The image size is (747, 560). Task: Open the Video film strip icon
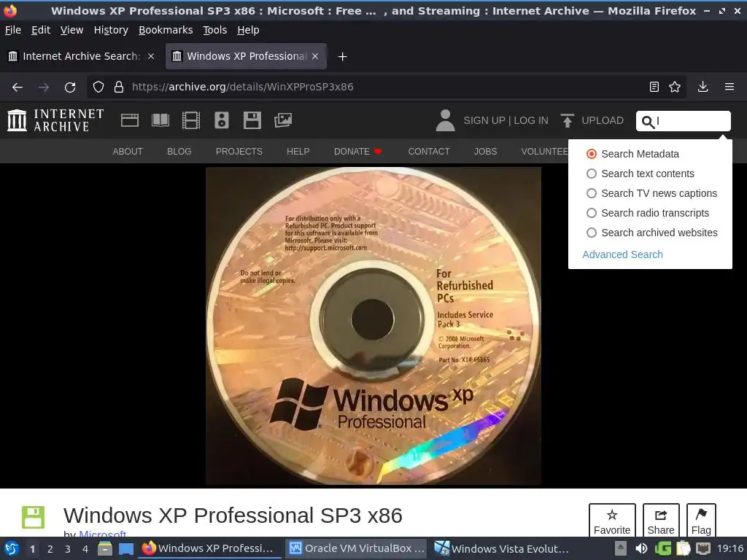[191, 120]
